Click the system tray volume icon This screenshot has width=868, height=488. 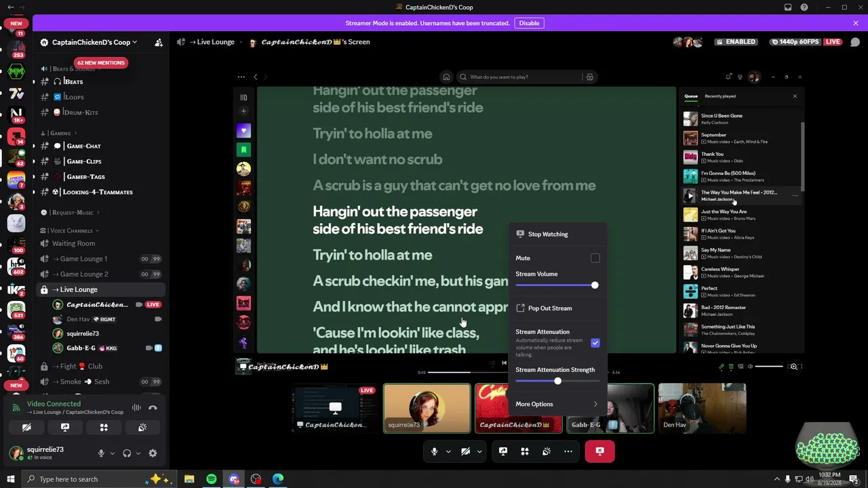[x=810, y=479]
